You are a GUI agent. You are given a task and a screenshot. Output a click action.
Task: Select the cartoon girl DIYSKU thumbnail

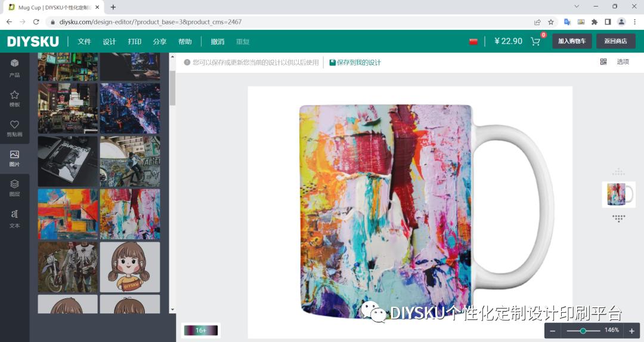click(x=130, y=267)
